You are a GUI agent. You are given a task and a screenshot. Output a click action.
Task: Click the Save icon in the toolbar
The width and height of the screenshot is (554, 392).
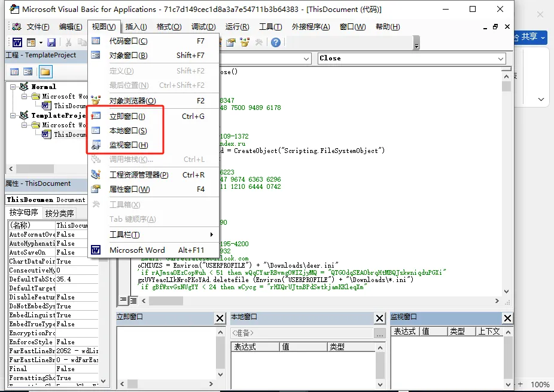click(x=51, y=42)
